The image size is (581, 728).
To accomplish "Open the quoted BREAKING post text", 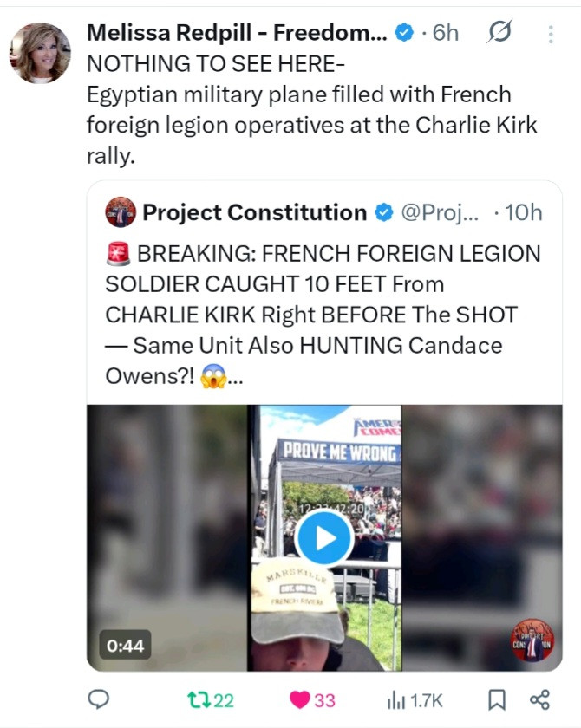I will [322, 315].
